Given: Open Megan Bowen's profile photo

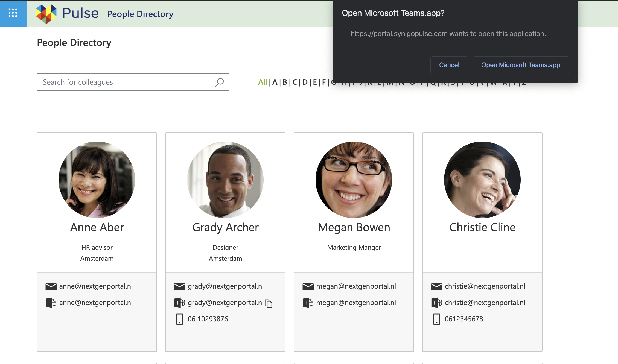Looking at the screenshot, I should 354,180.
